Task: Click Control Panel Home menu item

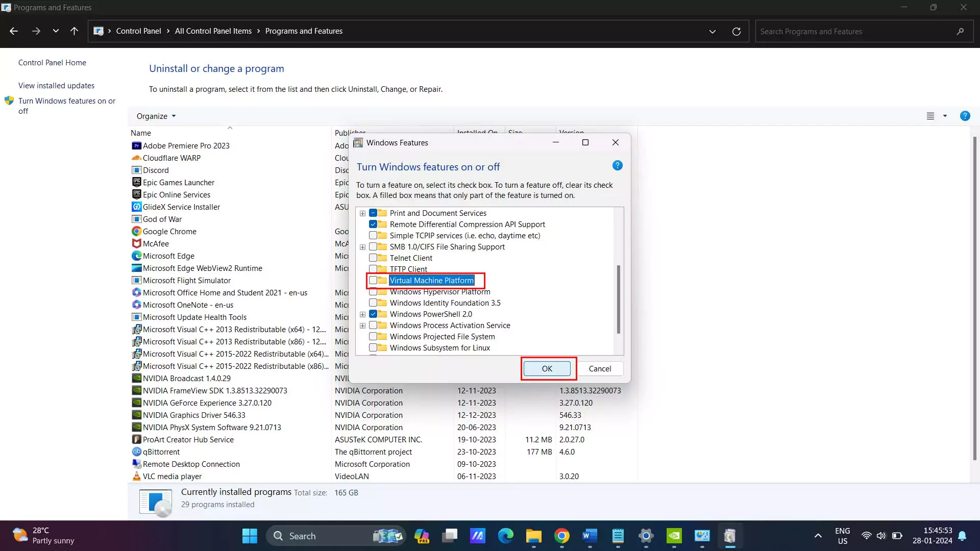Action: click(52, 63)
